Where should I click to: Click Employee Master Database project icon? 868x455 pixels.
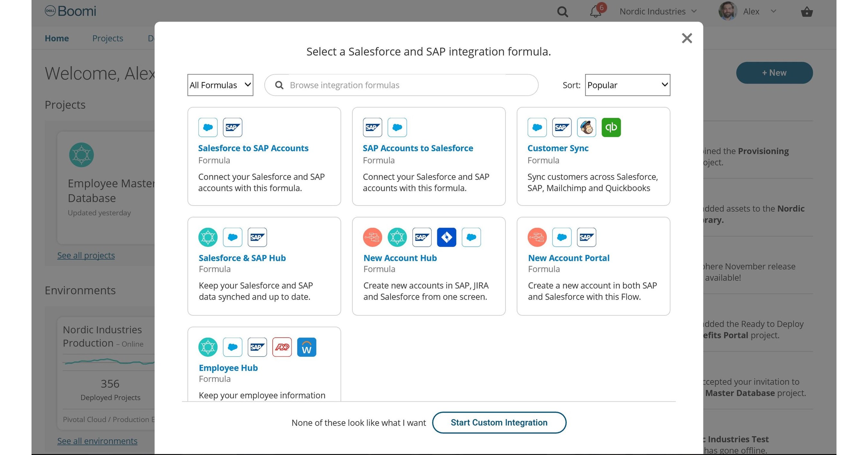pyautogui.click(x=82, y=155)
